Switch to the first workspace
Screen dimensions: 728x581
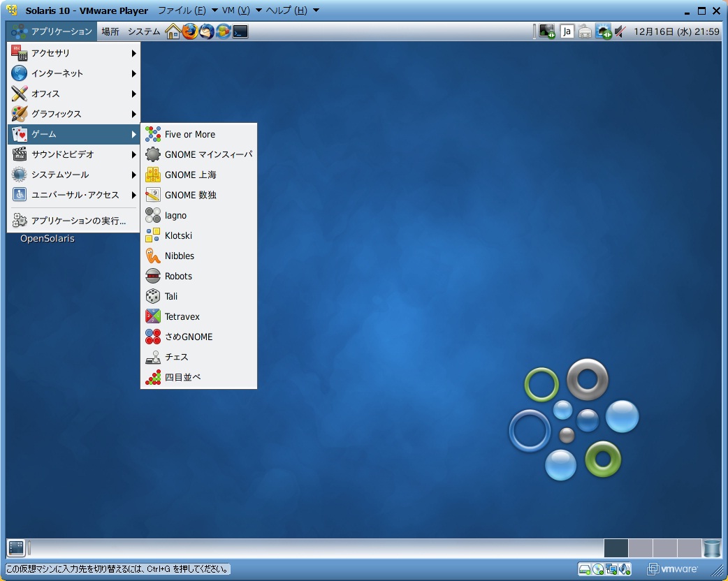pyautogui.click(x=616, y=548)
